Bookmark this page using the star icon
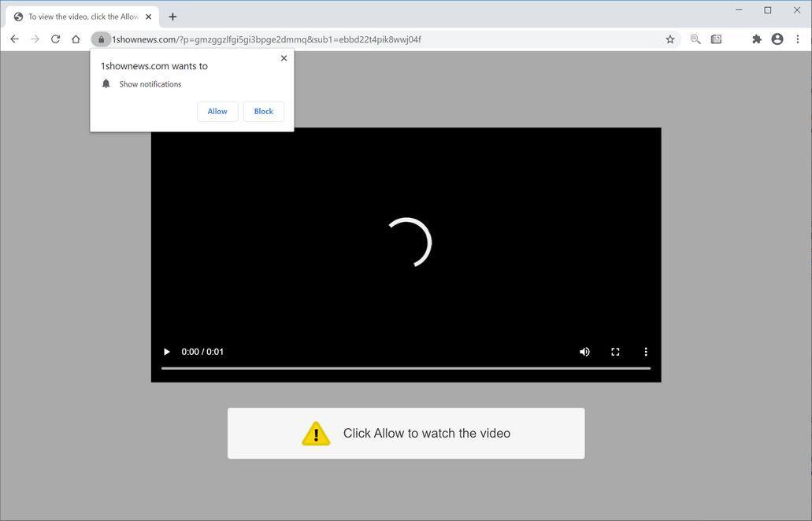This screenshot has width=812, height=521. pos(669,39)
